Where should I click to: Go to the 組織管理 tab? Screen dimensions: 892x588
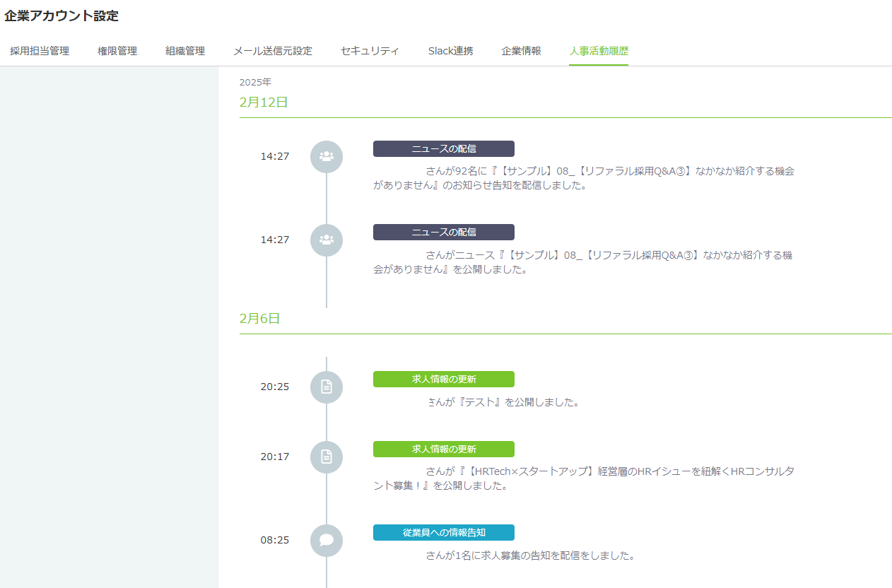point(185,51)
